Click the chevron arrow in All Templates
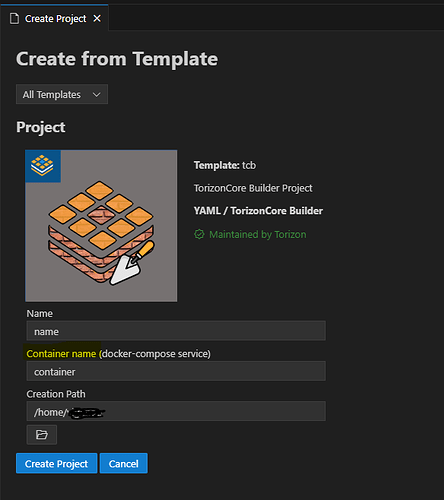This screenshot has width=444, height=500. pyautogui.click(x=97, y=95)
